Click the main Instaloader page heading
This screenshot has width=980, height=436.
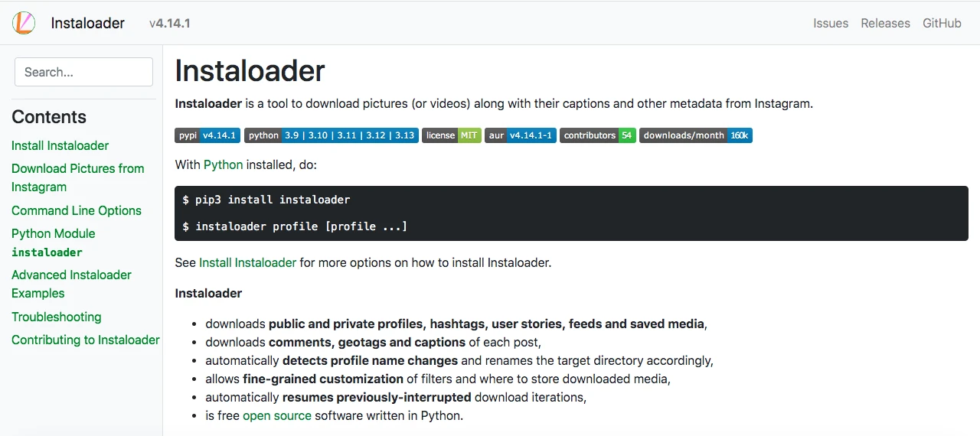click(x=250, y=71)
